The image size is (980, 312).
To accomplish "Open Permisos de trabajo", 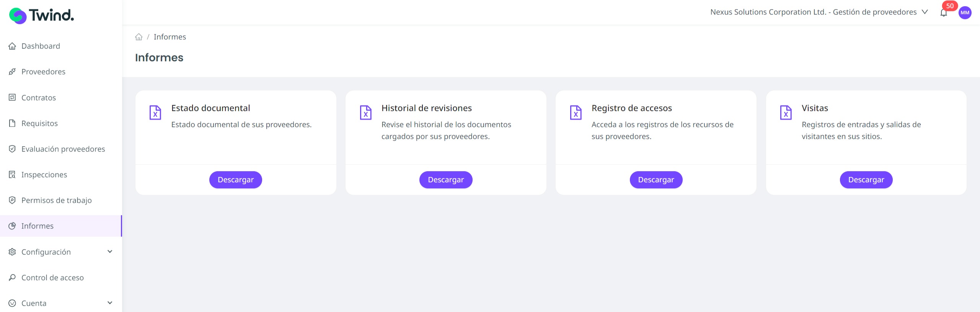I will point(61,200).
